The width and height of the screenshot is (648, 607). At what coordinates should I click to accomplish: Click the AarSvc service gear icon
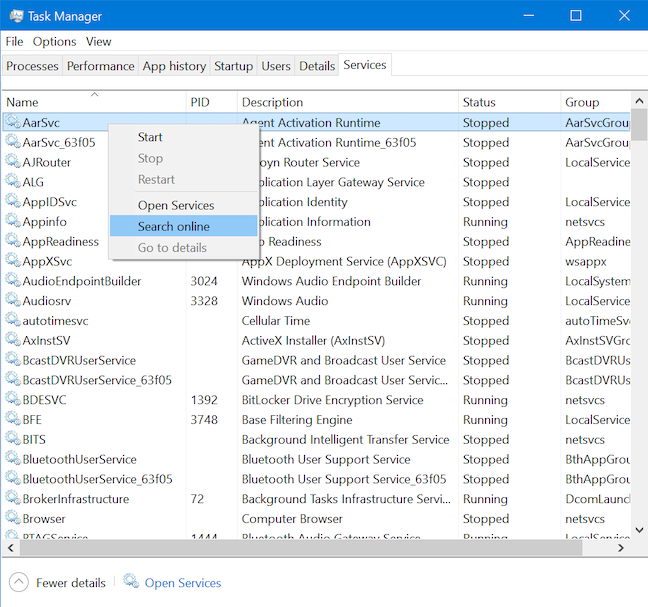click(x=13, y=122)
